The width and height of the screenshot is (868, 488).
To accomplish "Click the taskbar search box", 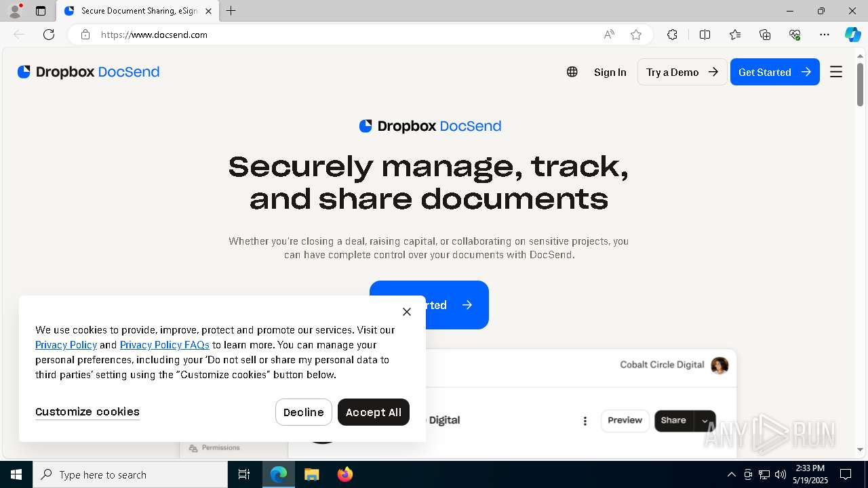I will point(130,474).
